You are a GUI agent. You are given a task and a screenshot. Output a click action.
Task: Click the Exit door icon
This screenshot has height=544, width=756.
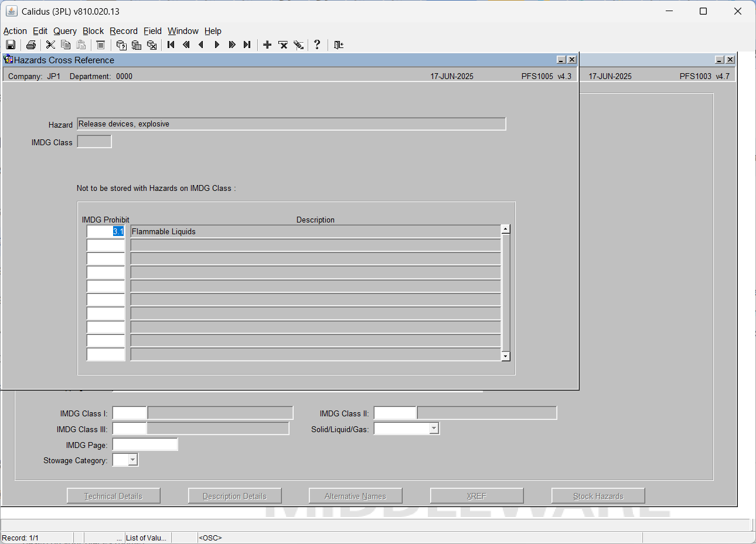point(339,45)
